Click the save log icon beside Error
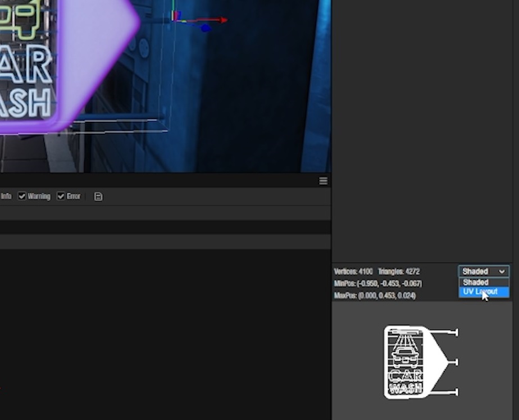The image size is (519, 420). point(98,197)
